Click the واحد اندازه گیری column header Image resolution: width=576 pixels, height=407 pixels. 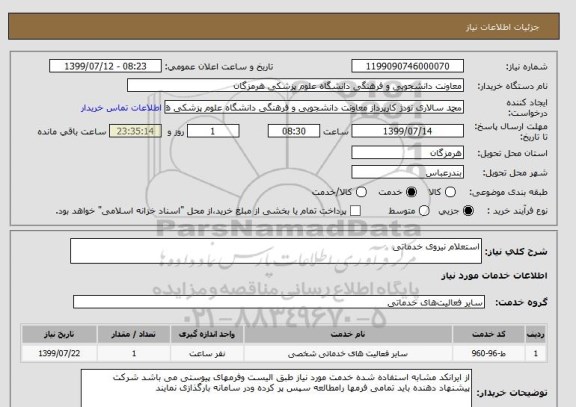(x=207, y=334)
